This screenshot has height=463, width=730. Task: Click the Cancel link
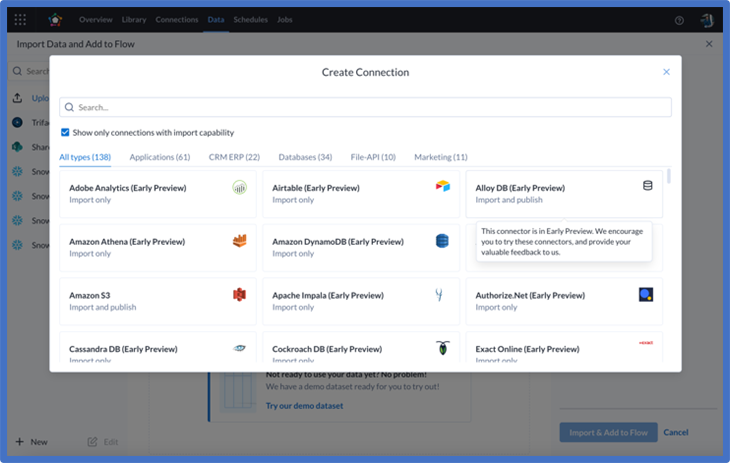(676, 432)
